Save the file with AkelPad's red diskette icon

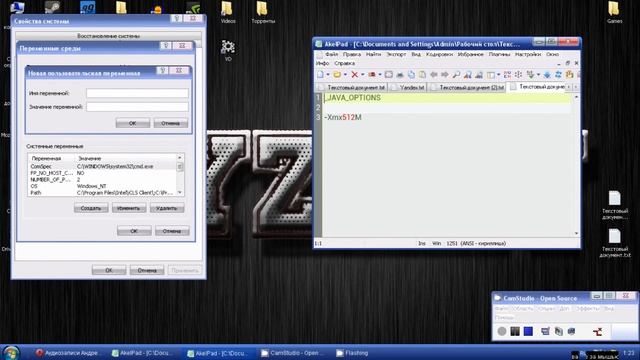pyautogui.click(x=372, y=74)
